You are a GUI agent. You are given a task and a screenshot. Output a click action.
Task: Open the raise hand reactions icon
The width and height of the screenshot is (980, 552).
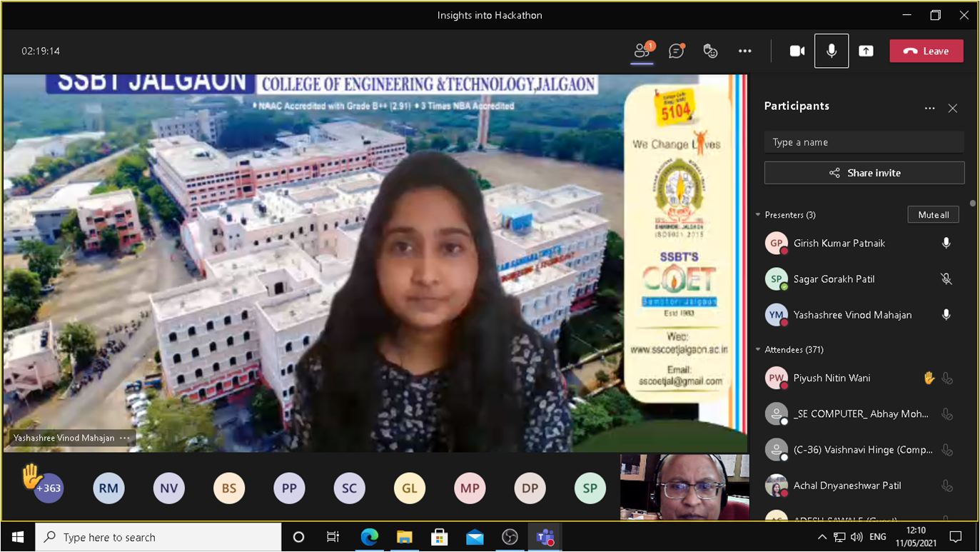tap(710, 51)
